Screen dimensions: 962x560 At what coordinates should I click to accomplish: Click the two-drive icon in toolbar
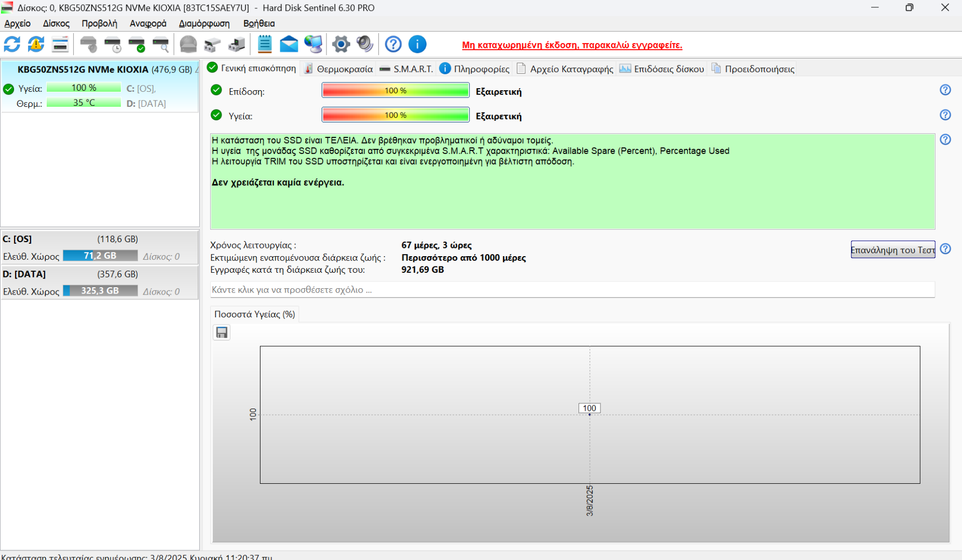212,45
